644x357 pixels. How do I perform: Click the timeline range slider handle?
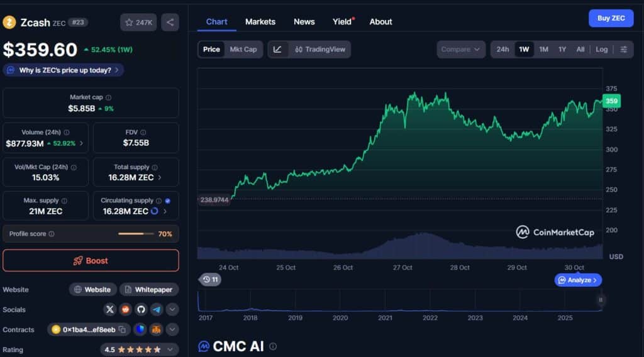click(601, 300)
